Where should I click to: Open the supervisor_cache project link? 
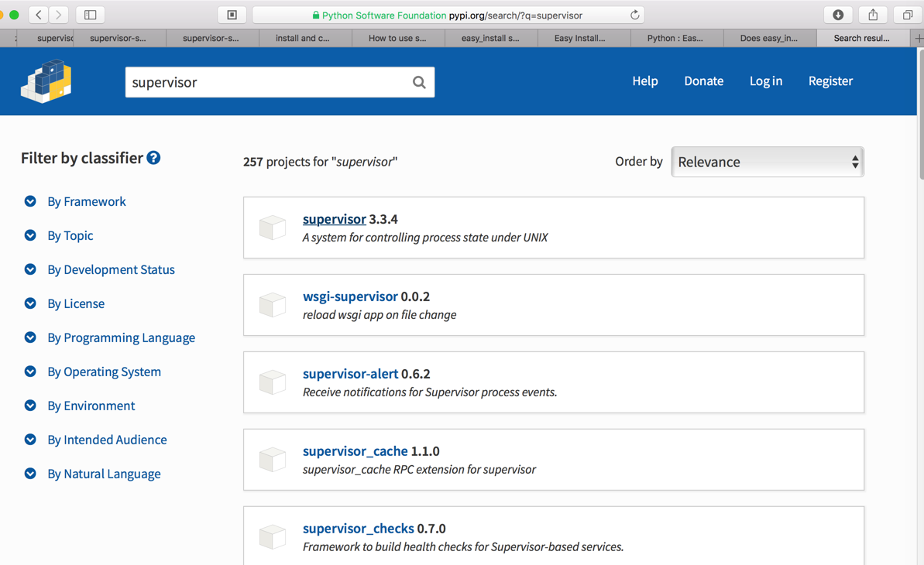(356, 451)
